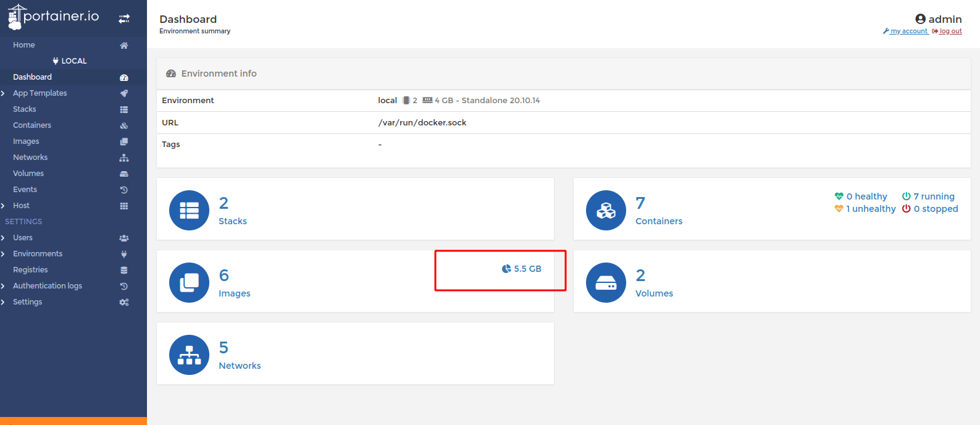Open Home in the sidebar

[24, 45]
